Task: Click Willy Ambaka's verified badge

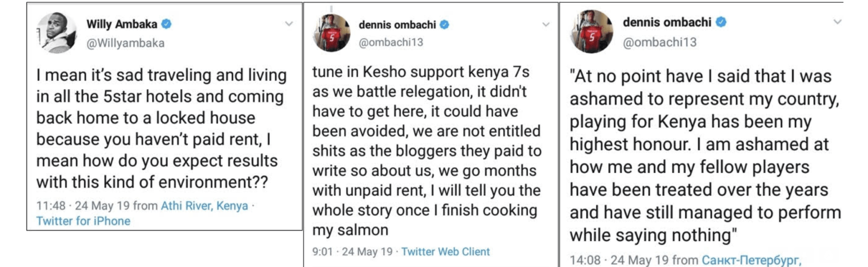Action: click(x=166, y=24)
